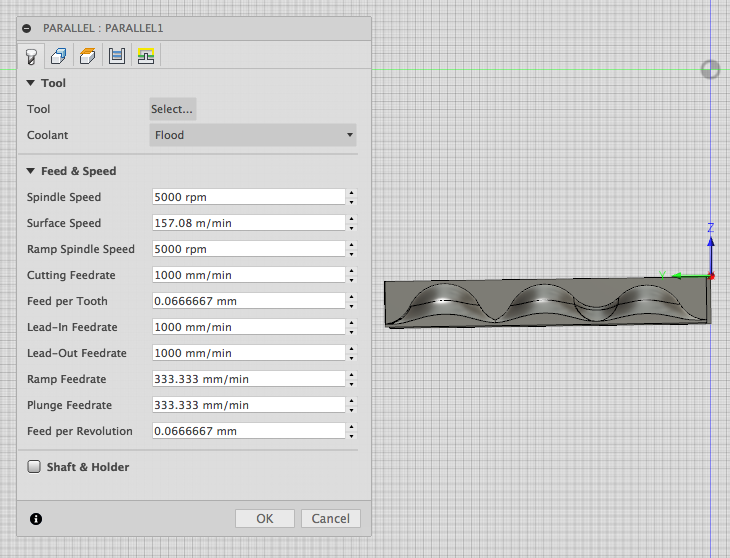Click the Plunge Feedrate stepper arrows
730x558 pixels.
click(351, 405)
